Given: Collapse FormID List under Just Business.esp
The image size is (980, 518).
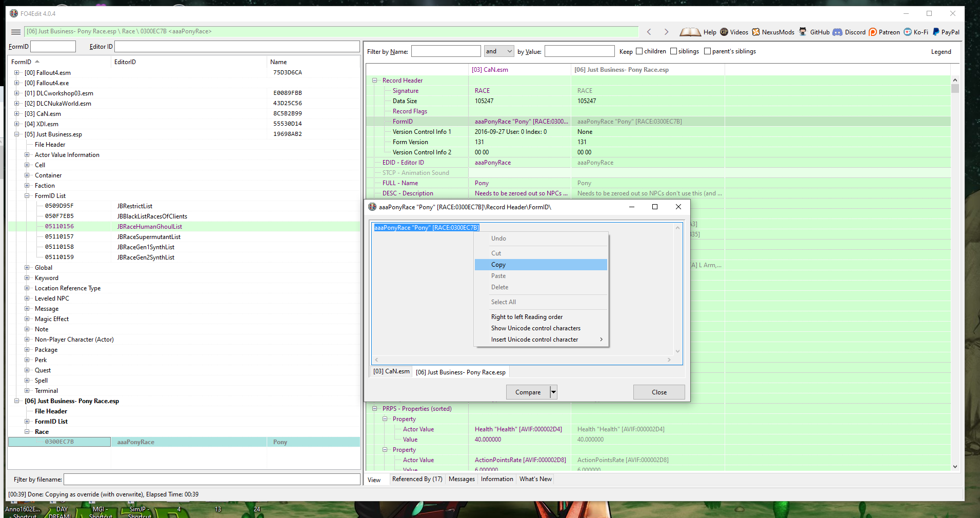Looking at the screenshot, I should point(27,196).
